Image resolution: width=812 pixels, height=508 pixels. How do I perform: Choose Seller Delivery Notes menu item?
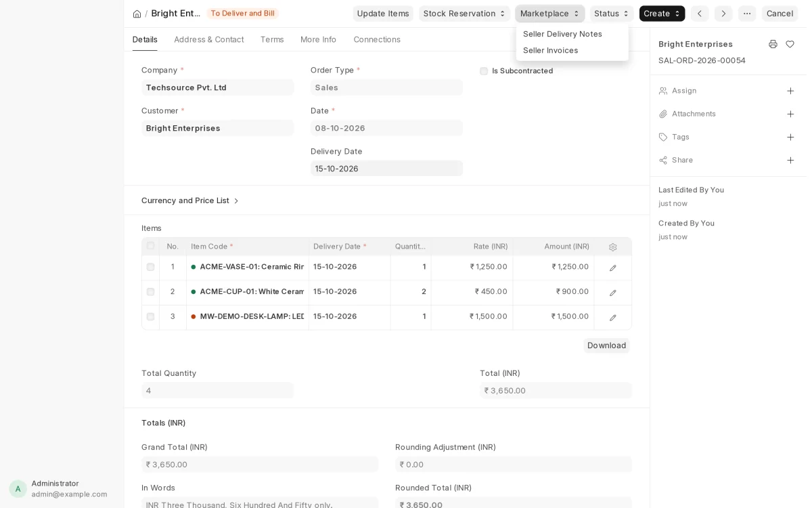[x=572, y=34]
